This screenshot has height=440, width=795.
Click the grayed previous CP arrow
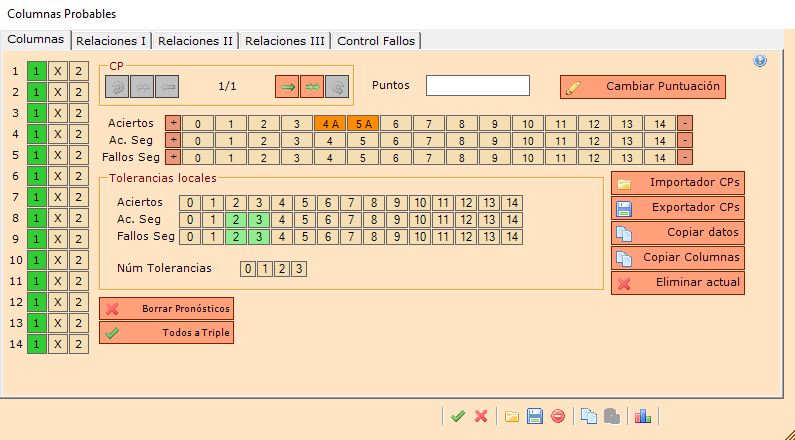[167, 87]
